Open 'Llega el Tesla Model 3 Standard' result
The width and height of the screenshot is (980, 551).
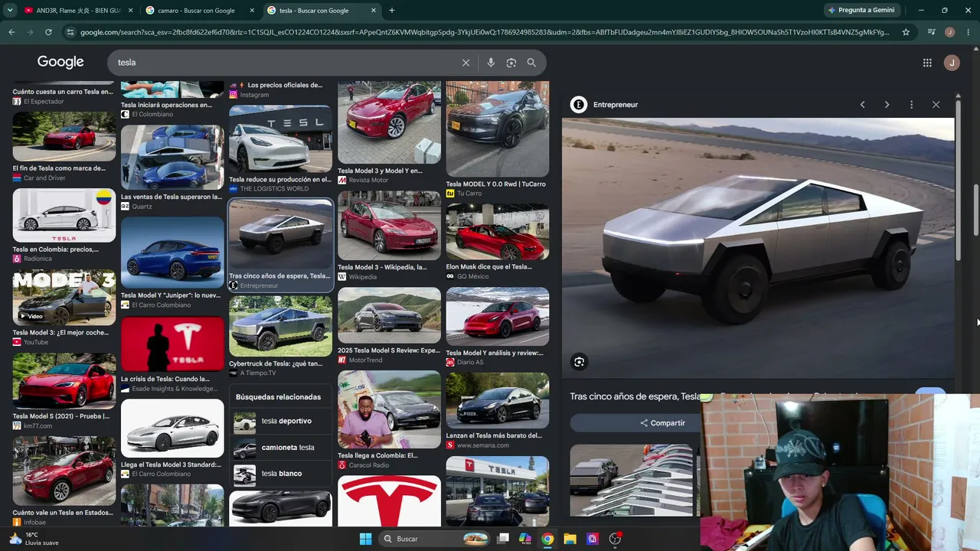tap(172, 429)
